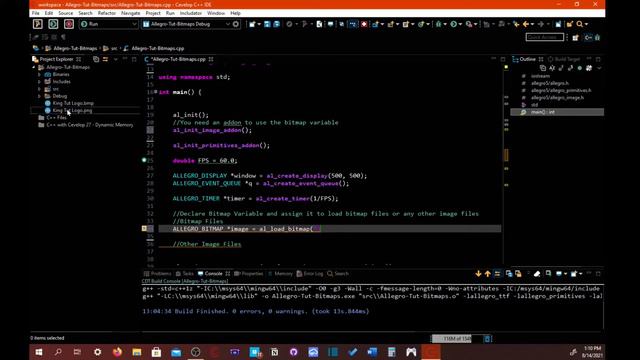
Task: Select King Tut Logo.png file
Action: tap(72, 111)
